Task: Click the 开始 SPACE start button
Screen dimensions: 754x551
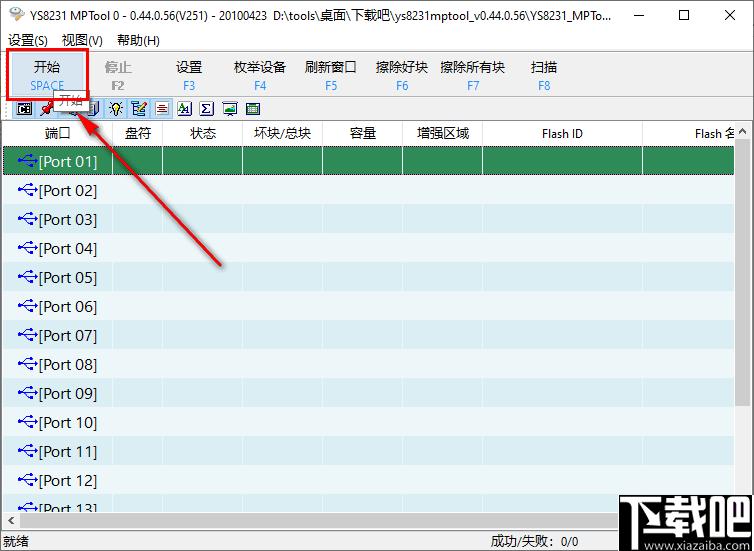Action: (x=47, y=75)
